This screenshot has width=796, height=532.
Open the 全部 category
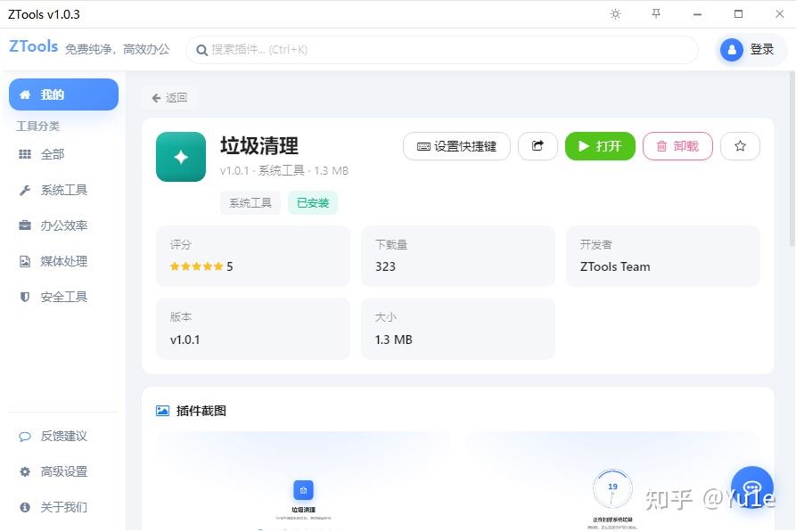coord(63,154)
